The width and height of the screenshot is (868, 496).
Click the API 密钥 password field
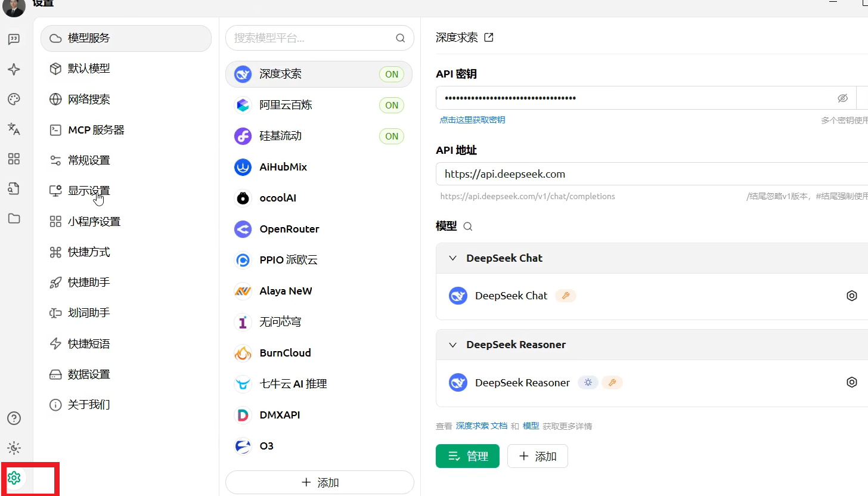click(x=646, y=98)
